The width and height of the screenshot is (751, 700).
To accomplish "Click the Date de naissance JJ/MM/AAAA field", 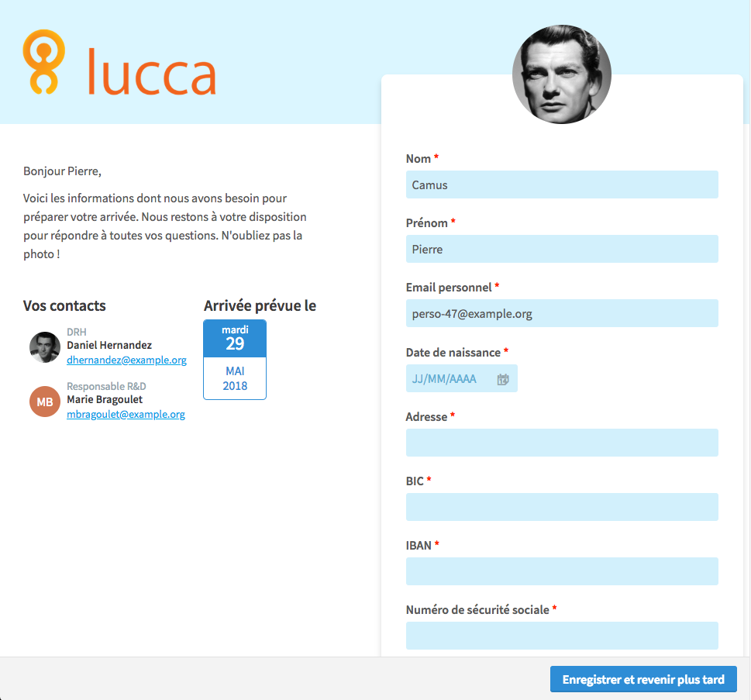I will (x=462, y=378).
